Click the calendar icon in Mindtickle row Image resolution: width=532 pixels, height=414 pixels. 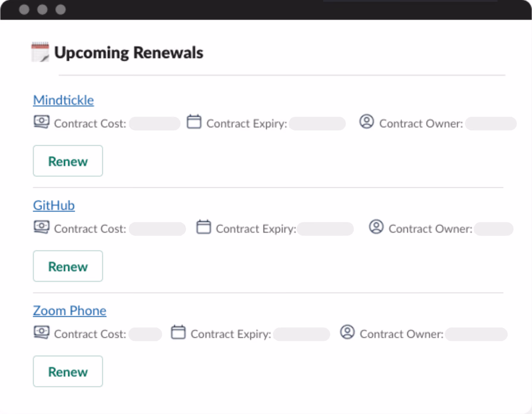(194, 122)
